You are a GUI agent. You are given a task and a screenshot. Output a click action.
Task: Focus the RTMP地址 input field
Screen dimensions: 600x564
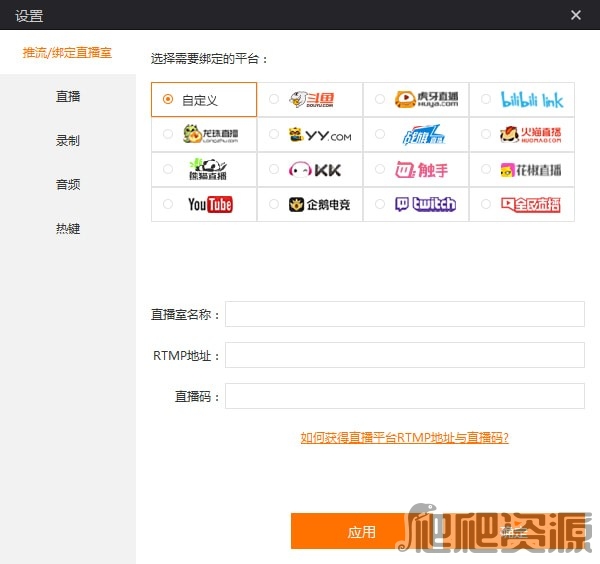click(404, 355)
